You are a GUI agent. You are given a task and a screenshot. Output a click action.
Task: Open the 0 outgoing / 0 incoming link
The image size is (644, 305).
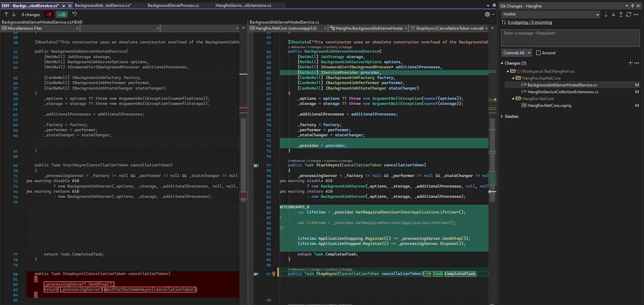point(529,22)
